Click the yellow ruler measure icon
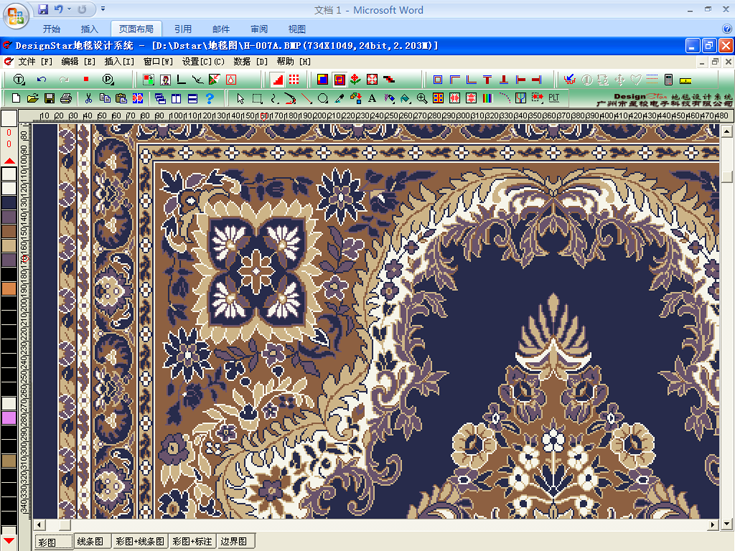735x551 pixels. 685,81
